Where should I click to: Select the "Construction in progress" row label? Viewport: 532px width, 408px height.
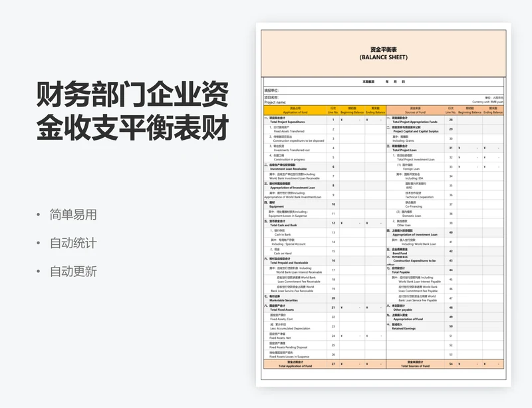(x=289, y=159)
